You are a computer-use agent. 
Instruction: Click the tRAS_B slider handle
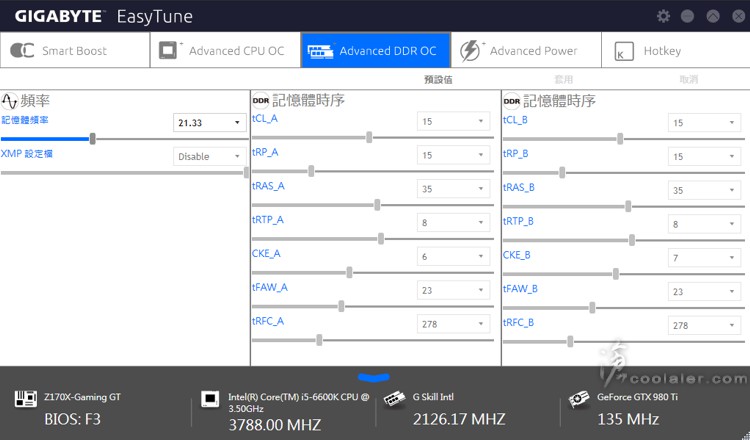pos(628,207)
